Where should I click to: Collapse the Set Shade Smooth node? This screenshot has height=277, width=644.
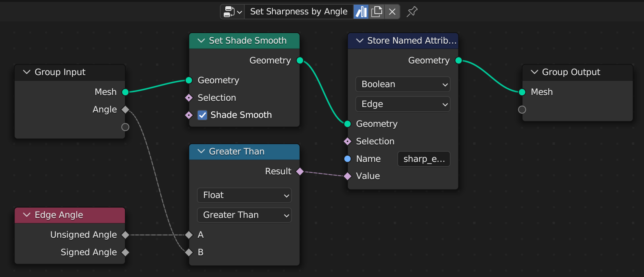[x=201, y=40]
